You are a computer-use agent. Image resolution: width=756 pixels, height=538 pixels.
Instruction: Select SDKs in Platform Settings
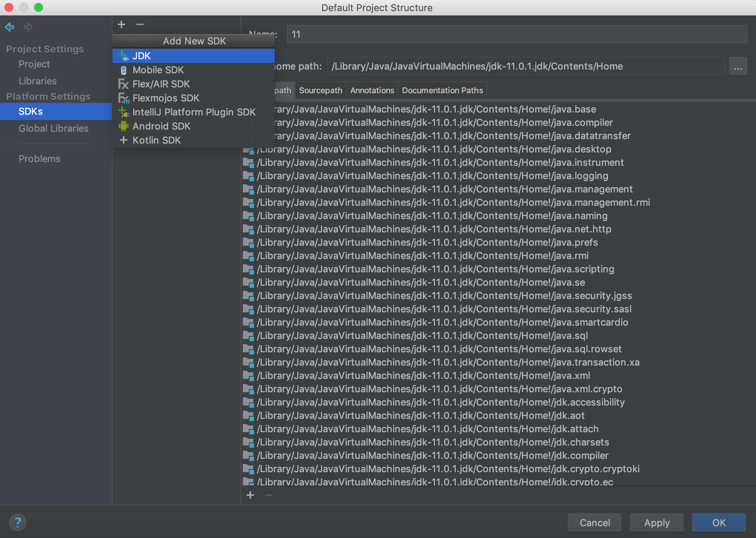tap(56, 111)
